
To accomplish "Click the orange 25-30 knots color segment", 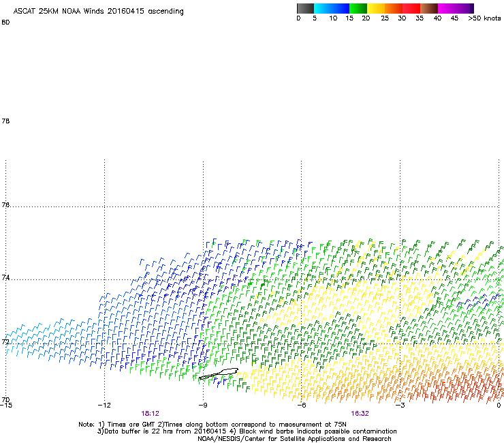I will pyautogui.click(x=394, y=8).
